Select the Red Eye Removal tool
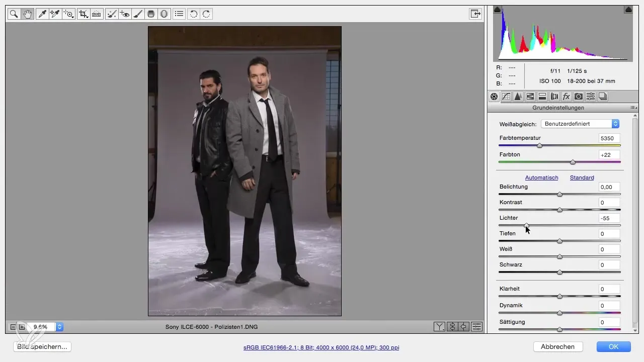 tap(125, 14)
